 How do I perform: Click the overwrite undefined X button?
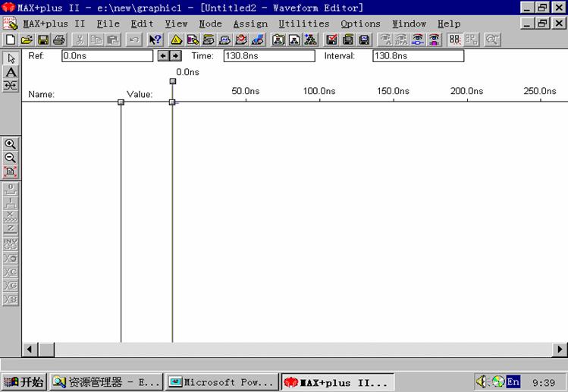point(11,217)
